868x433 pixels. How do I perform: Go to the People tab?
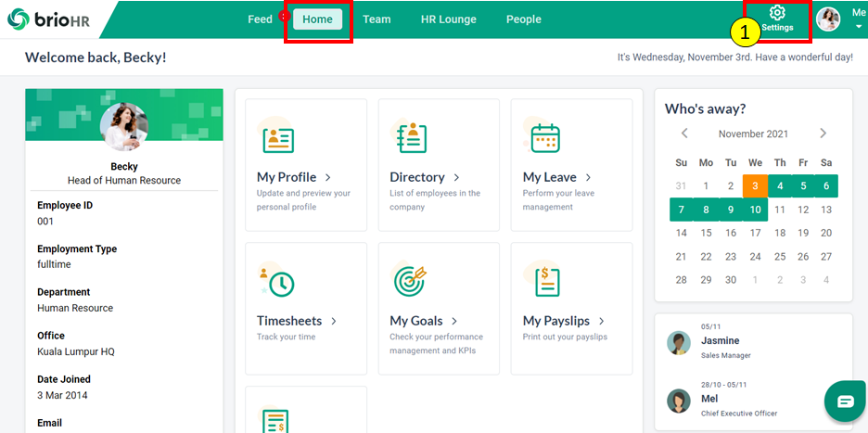point(524,19)
